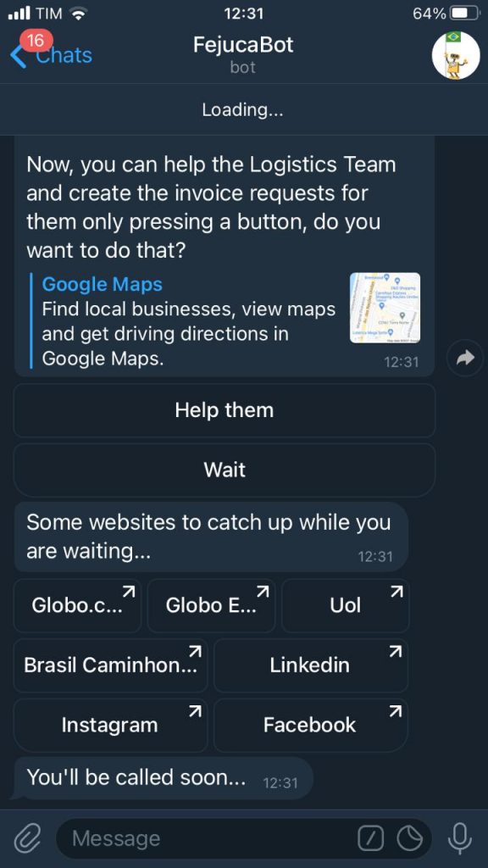The height and width of the screenshot is (868, 488).
Task: Tap the paperclip attachment icon
Action: coord(27,838)
